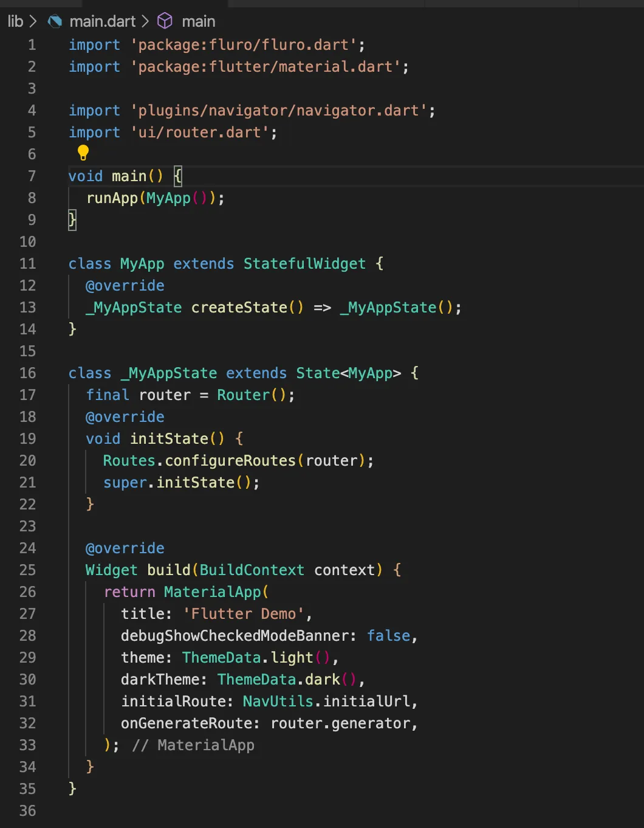Screen dimensions: 644x828
Task: Click on Routes.configureRoutes method call
Action: click(230, 461)
